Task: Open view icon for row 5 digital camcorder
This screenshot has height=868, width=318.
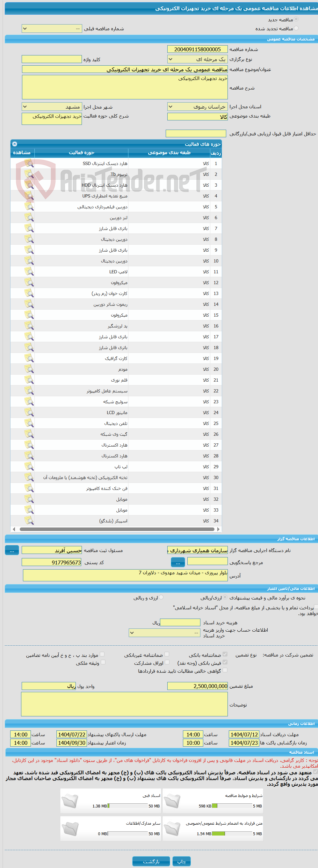Action: click(x=29, y=206)
